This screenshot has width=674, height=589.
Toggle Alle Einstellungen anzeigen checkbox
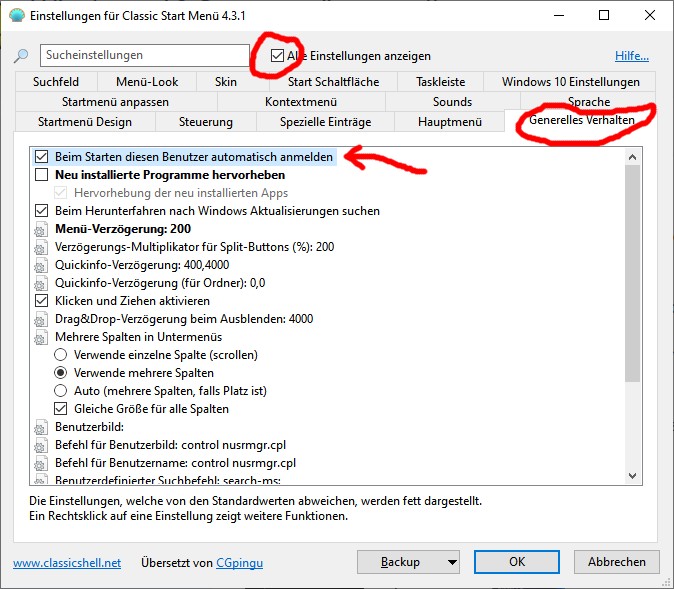pos(277,55)
